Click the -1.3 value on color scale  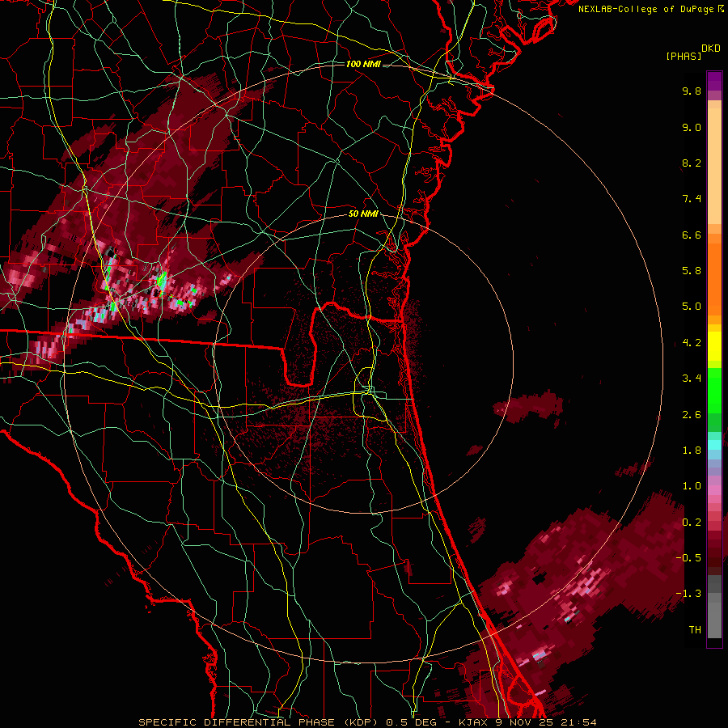coord(688,594)
